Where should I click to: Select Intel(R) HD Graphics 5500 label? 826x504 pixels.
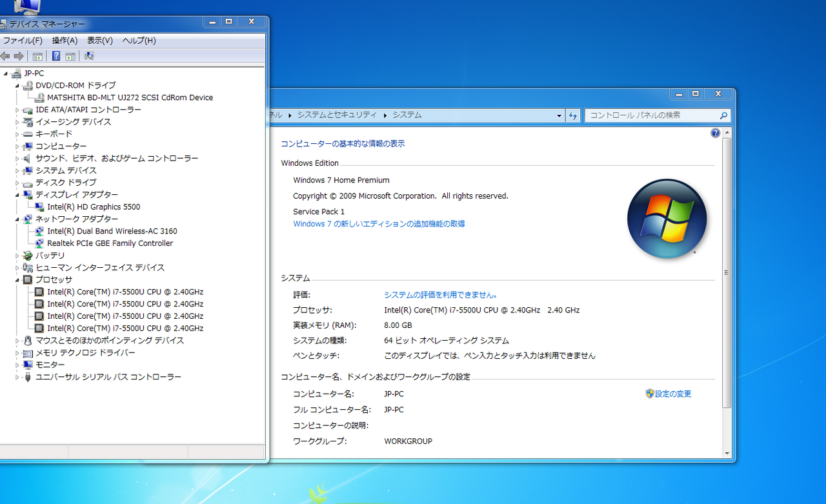tap(94, 207)
